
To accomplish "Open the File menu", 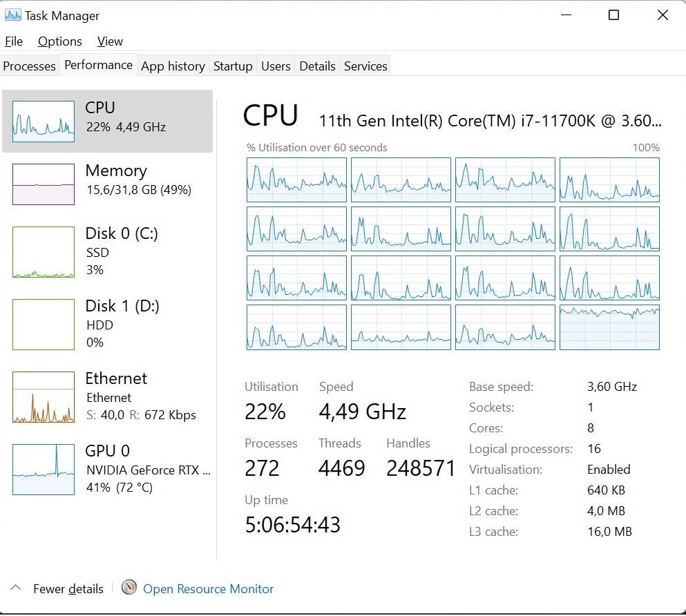I will point(14,41).
